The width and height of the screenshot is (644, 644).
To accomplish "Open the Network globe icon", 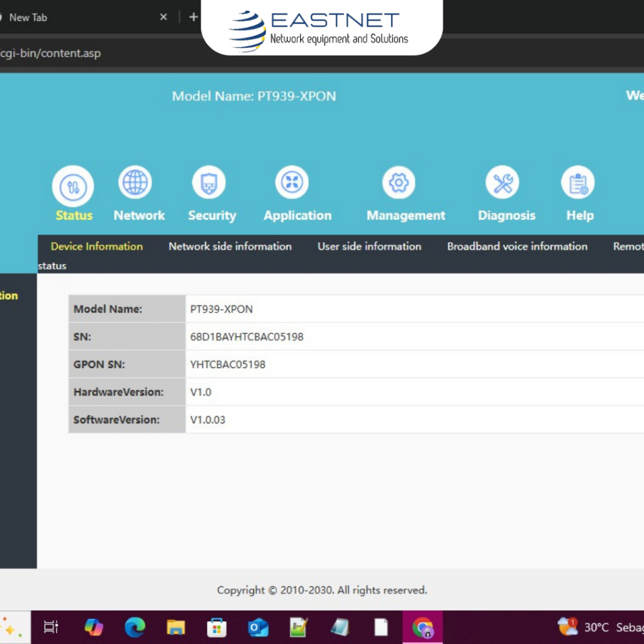I will pos(135,183).
